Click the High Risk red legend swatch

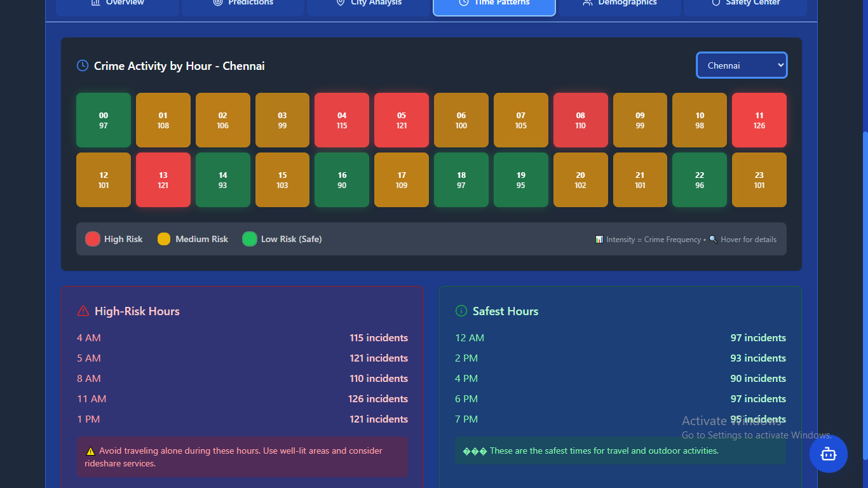pyautogui.click(x=93, y=239)
